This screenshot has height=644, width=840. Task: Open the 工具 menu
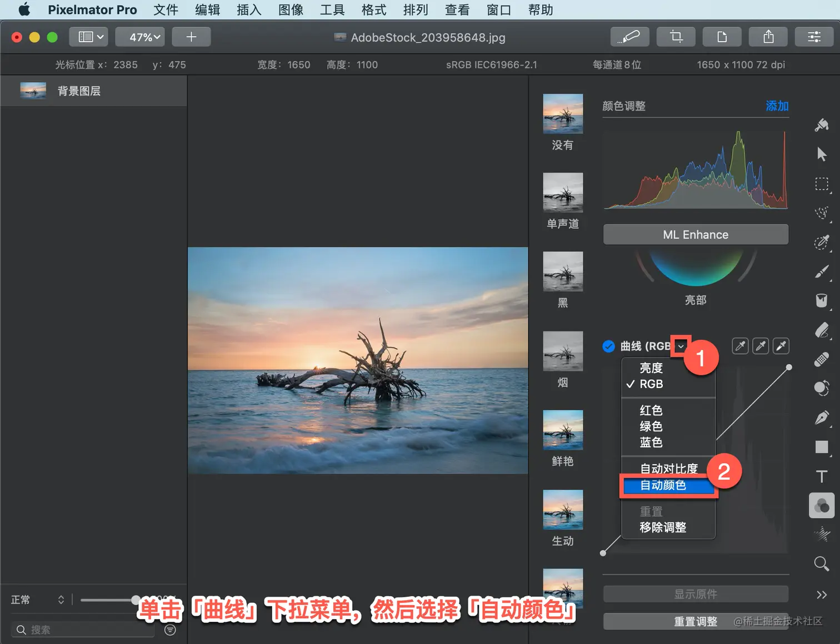tap(332, 9)
